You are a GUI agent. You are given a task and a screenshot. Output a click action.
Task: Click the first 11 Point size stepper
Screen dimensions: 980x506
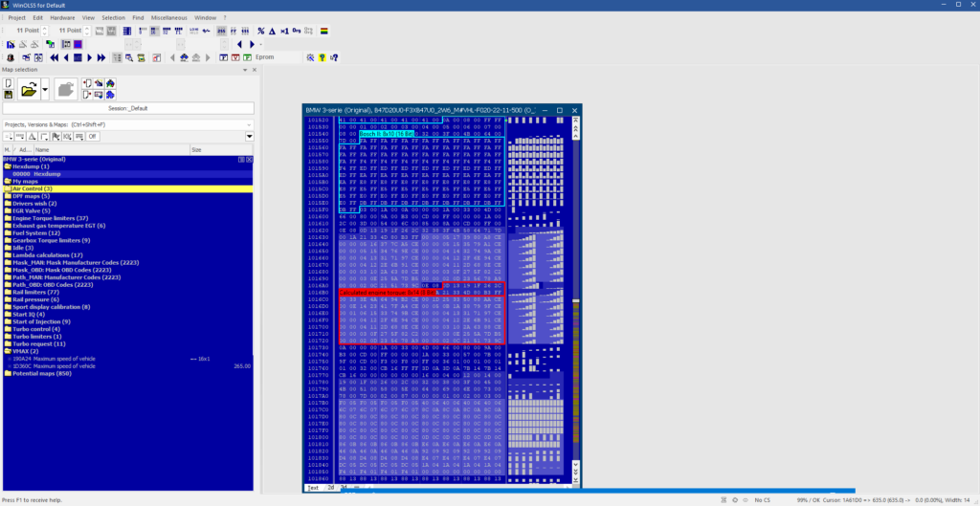(x=43, y=31)
